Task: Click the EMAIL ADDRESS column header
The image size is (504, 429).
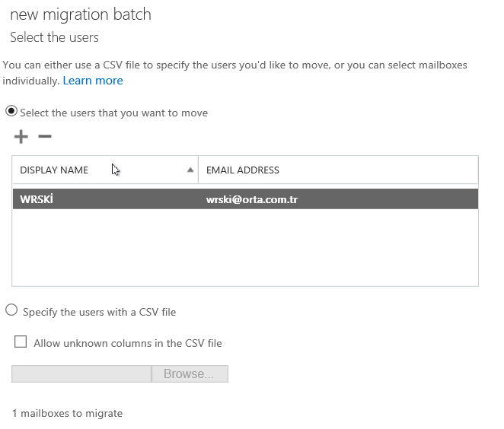Action: coord(338,170)
